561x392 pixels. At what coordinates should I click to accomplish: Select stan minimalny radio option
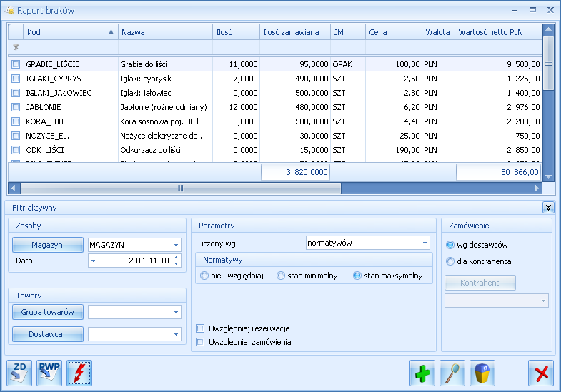tap(281, 276)
